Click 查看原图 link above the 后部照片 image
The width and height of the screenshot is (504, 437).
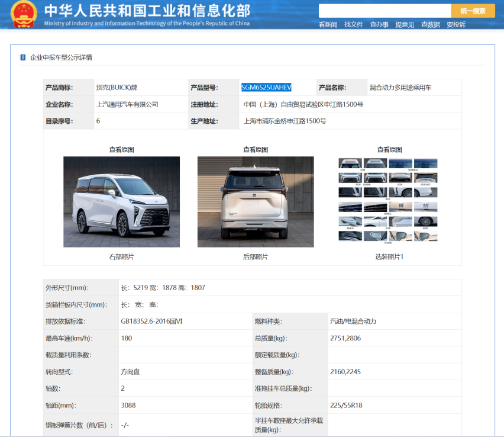256,149
